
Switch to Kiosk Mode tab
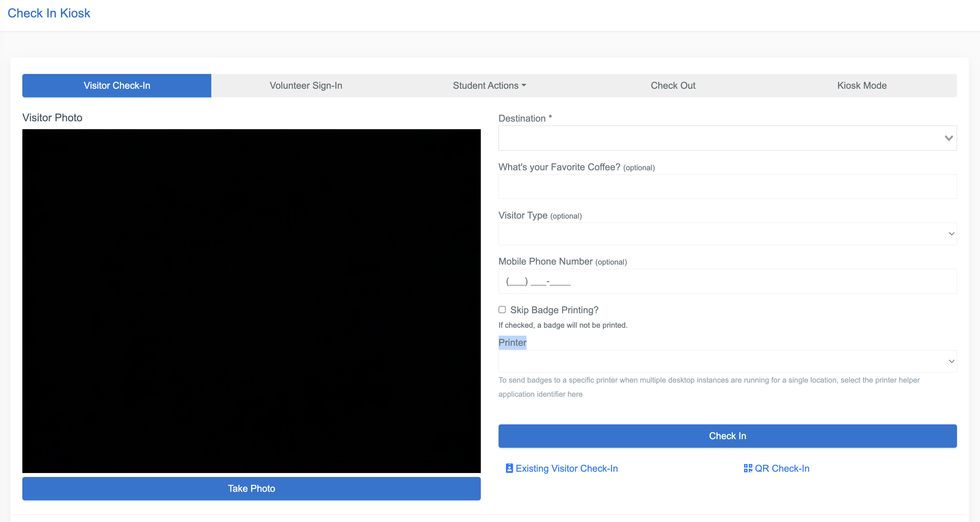click(x=862, y=85)
